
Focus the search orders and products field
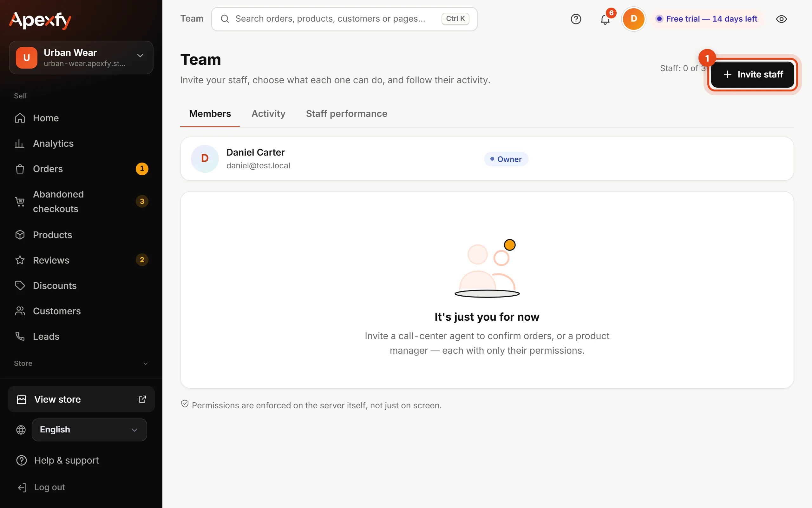[344, 19]
